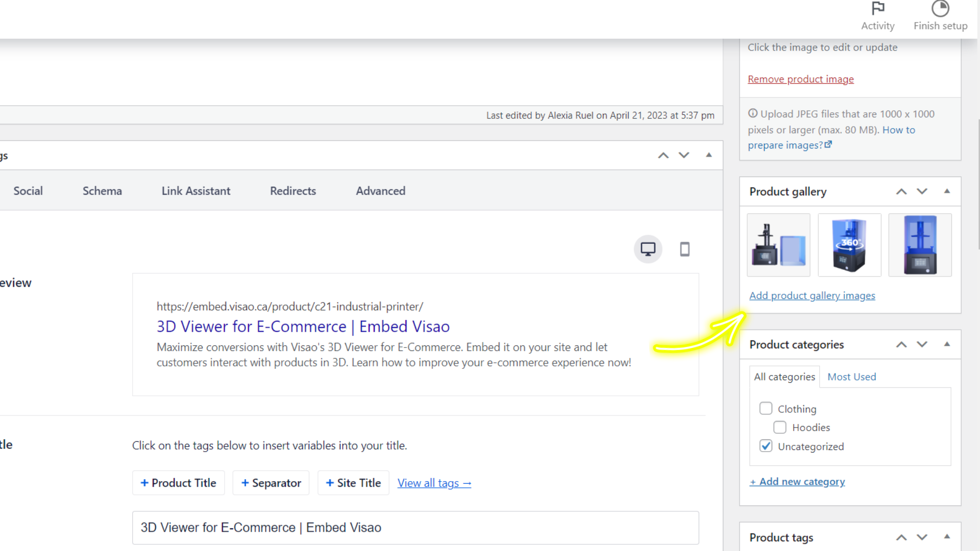Click Add new category link

tap(797, 482)
